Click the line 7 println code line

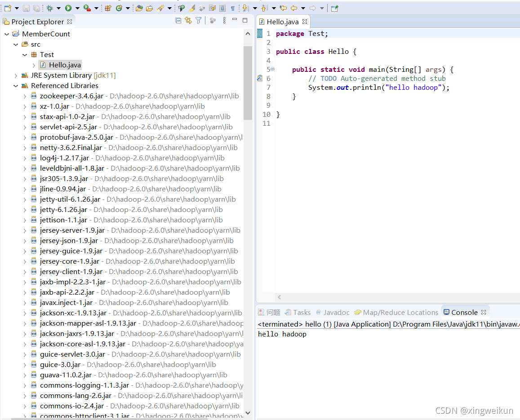[x=379, y=88]
